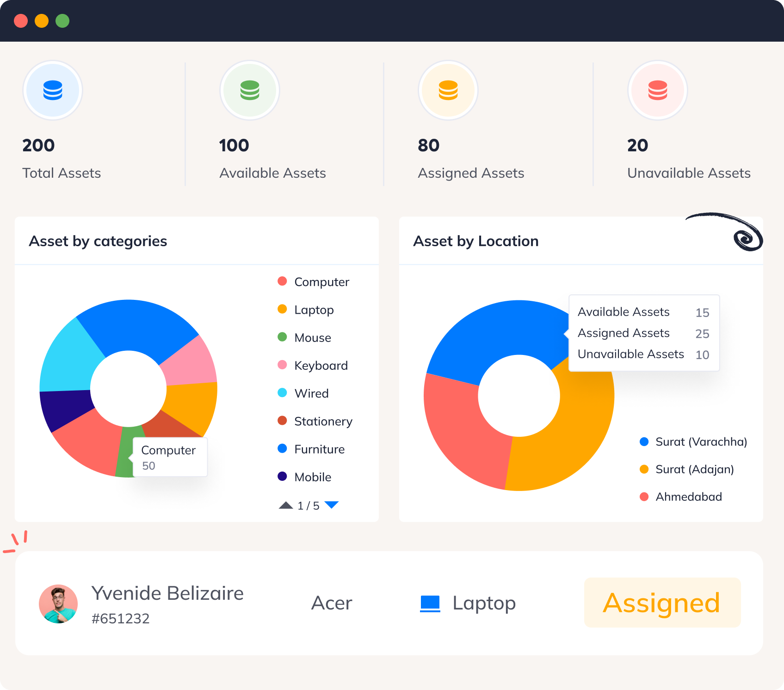Viewport: 784px width, 690px height.
Task: Click the Laptop icon next to Acer
Action: [430, 603]
